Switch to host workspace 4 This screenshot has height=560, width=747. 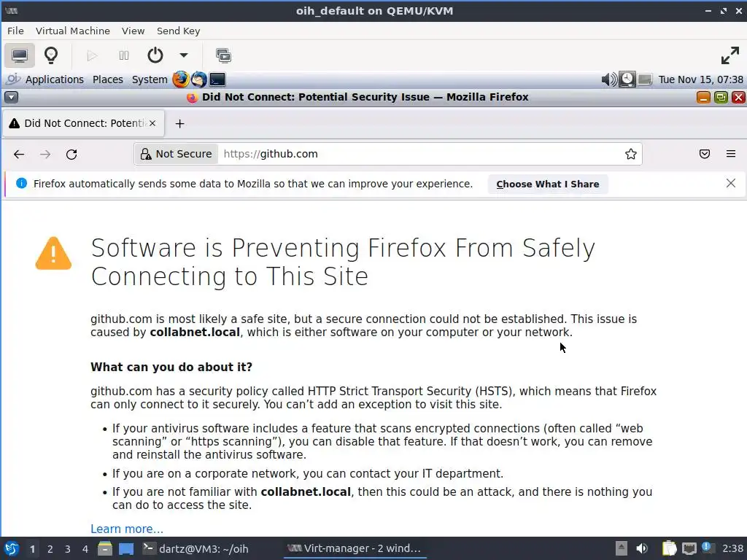[x=85, y=549]
